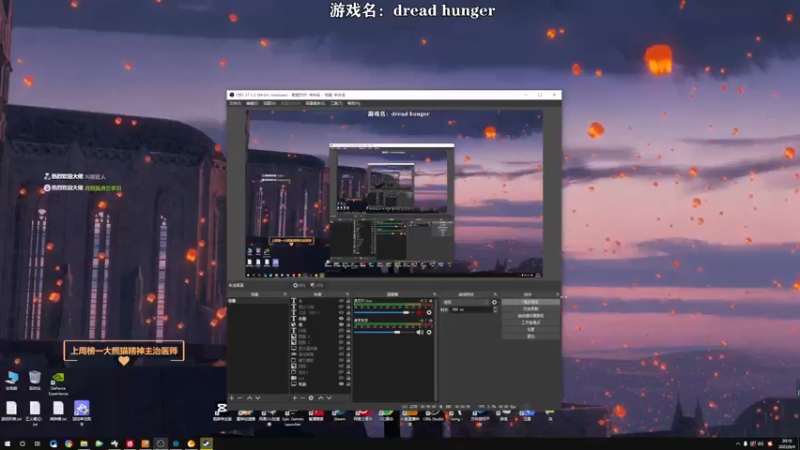Click the Start Virtual Camera button

tap(531, 316)
